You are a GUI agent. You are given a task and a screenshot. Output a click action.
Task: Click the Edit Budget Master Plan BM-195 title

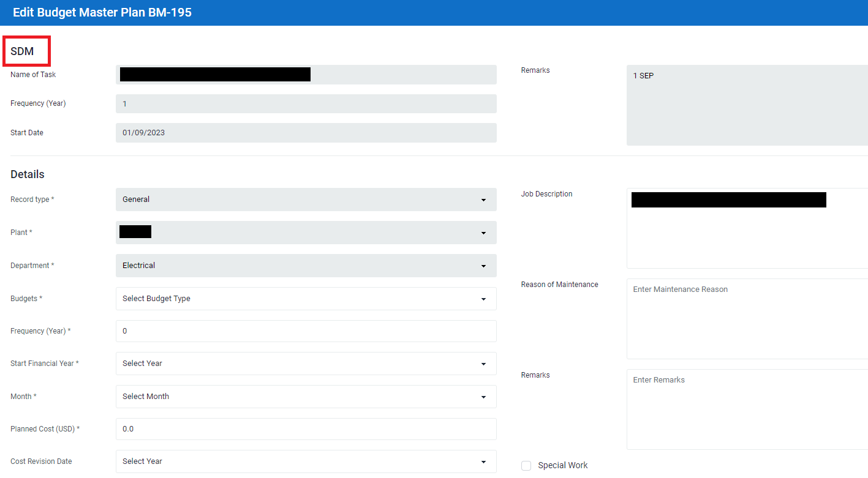(x=102, y=12)
